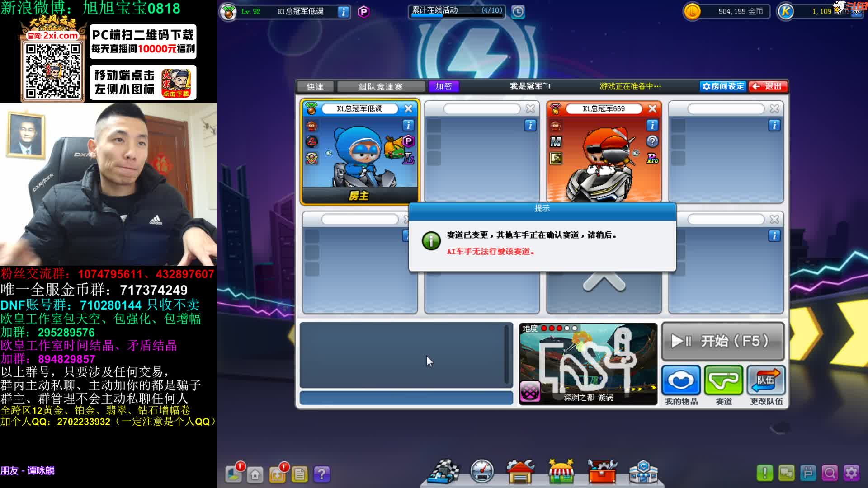Click 更改队伍 change team button

point(766,380)
